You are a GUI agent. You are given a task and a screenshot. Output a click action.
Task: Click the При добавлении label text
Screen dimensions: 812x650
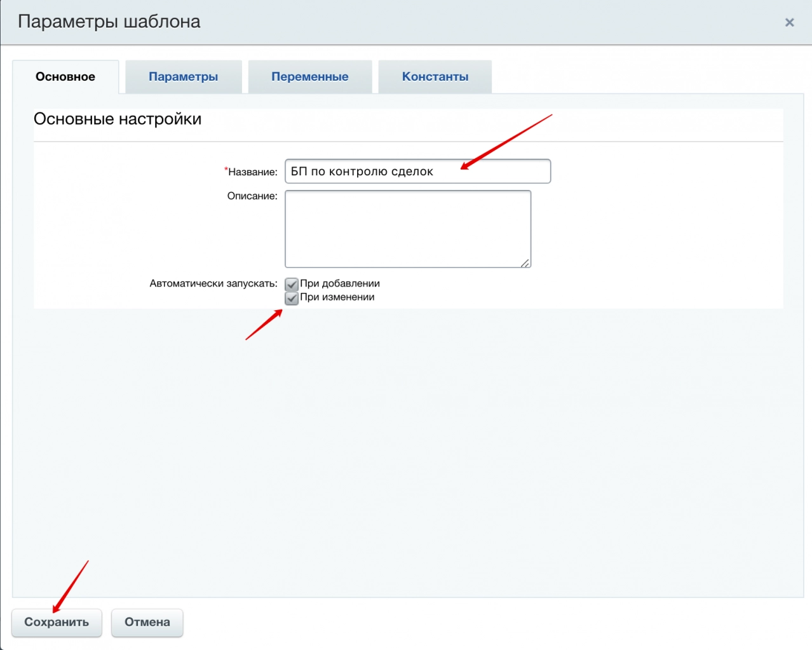tap(340, 283)
